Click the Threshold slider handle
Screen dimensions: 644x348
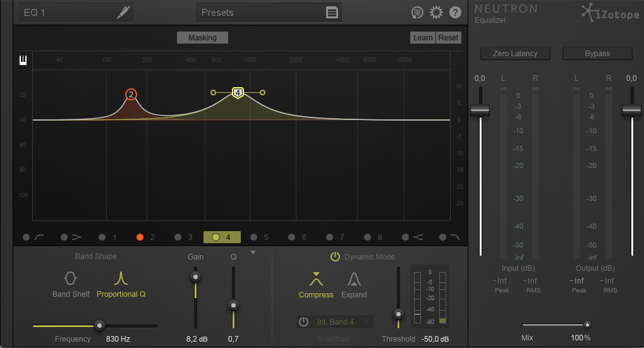398,315
